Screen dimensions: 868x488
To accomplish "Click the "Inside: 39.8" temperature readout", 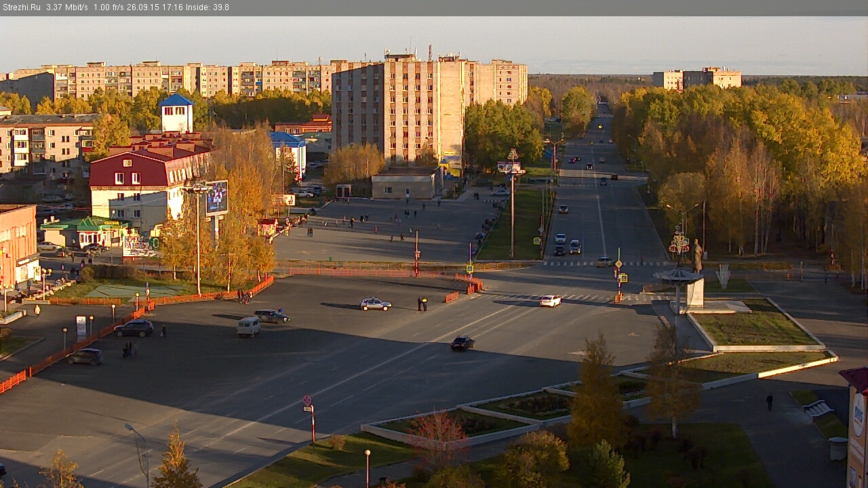I will click(208, 7).
